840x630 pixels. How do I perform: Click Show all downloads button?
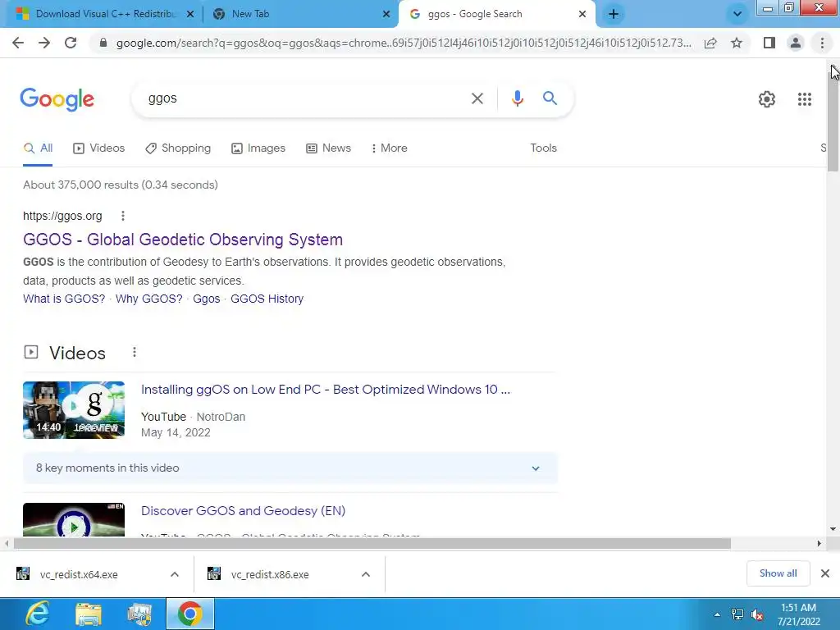click(778, 573)
